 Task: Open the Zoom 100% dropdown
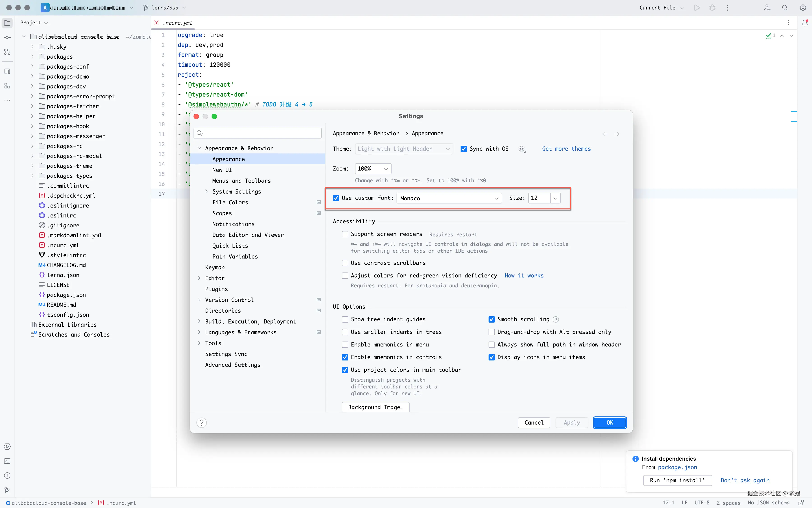[x=373, y=169]
